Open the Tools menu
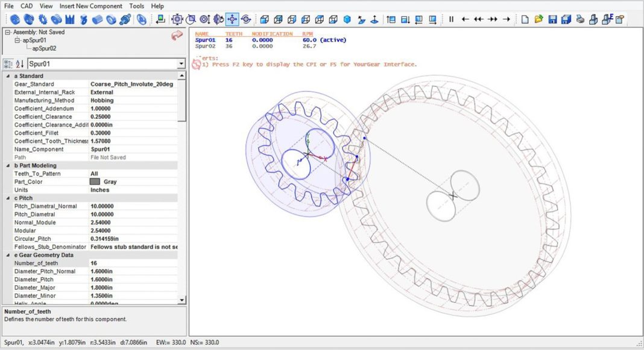The width and height of the screenshot is (644, 350). click(136, 6)
